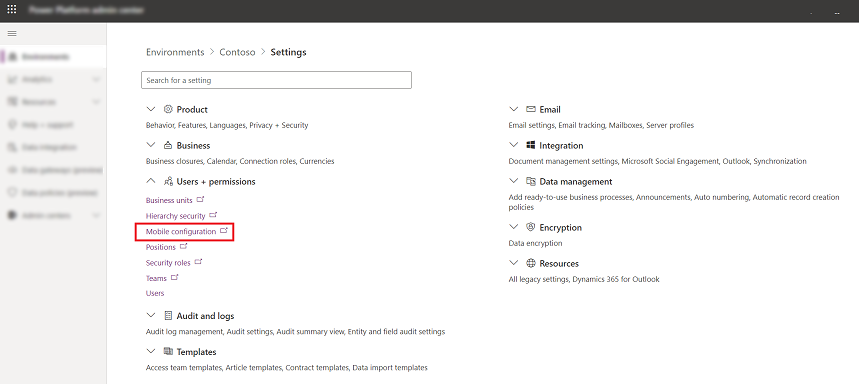Viewport: 859px width, 384px height.
Task: Open the Teams link
Action: pos(156,278)
